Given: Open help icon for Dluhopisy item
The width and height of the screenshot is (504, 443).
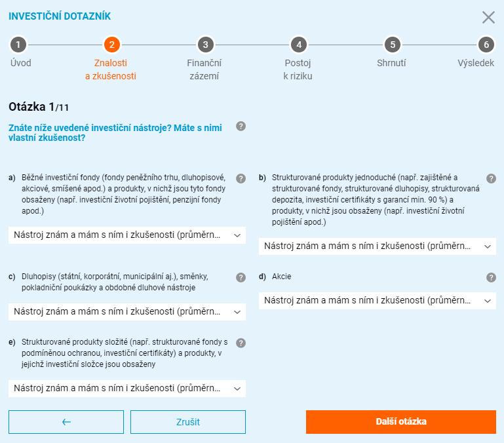Looking at the screenshot, I should coord(241,277).
